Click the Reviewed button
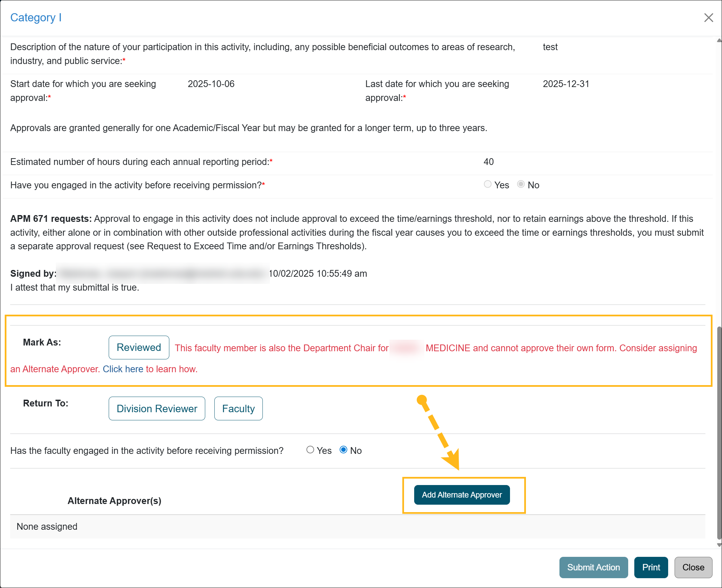 (139, 348)
